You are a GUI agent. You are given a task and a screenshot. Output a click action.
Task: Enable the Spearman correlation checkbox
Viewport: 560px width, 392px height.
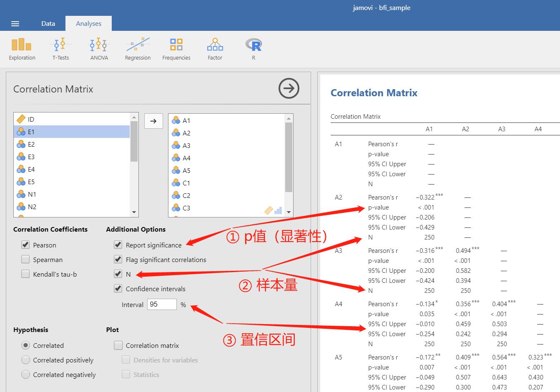(x=25, y=260)
